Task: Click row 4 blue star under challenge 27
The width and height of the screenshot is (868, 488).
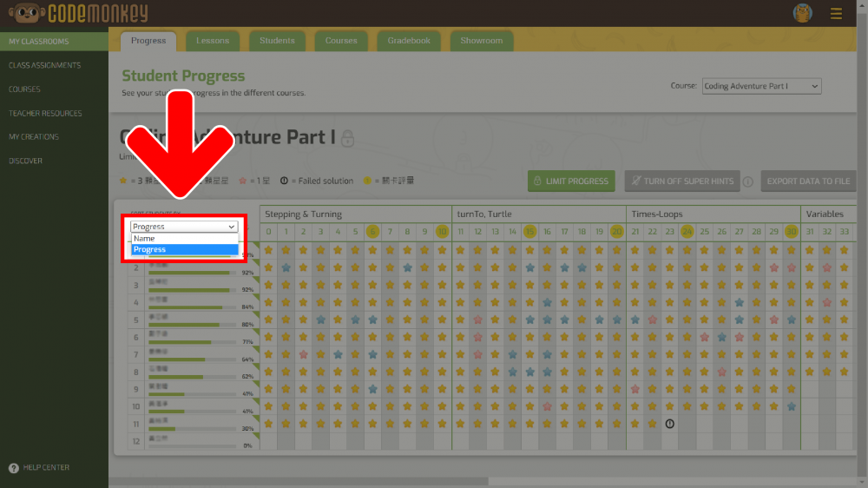Action: pyautogui.click(x=739, y=302)
